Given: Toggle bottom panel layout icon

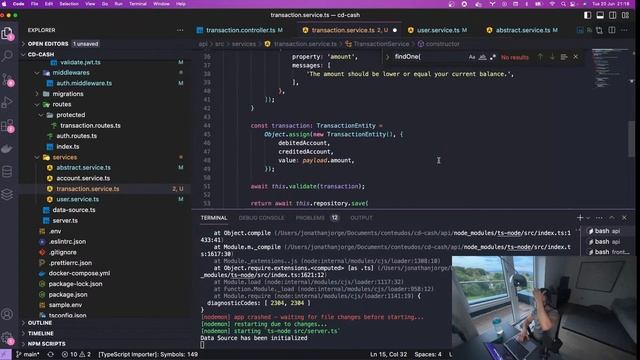Looking at the screenshot, I should tap(600, 15).
